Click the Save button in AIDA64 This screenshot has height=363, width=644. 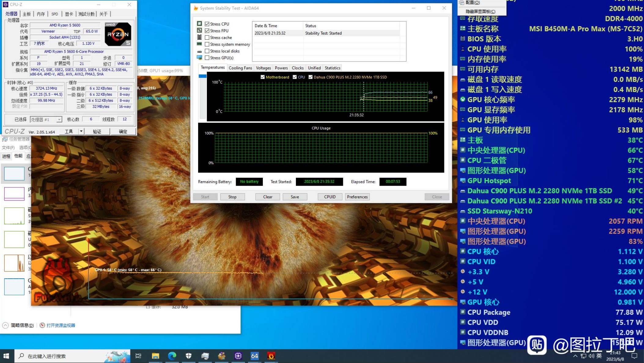295,197
